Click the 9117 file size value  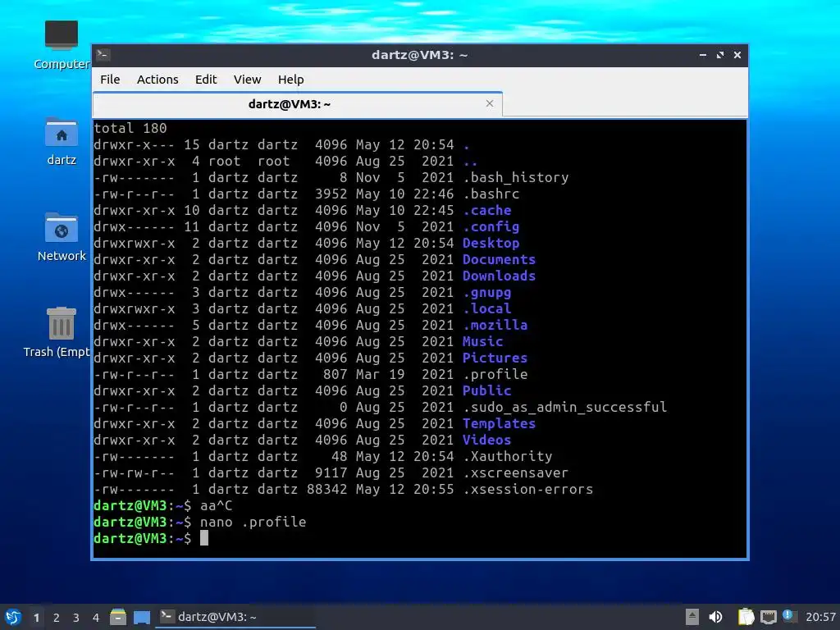point(331,473)
